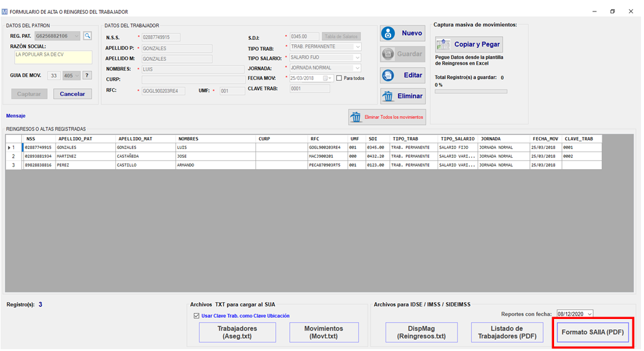This screenshot has height=351, width=644.
Task: Click the CASTAÑEDA surname cell
Action: [145, 156]
